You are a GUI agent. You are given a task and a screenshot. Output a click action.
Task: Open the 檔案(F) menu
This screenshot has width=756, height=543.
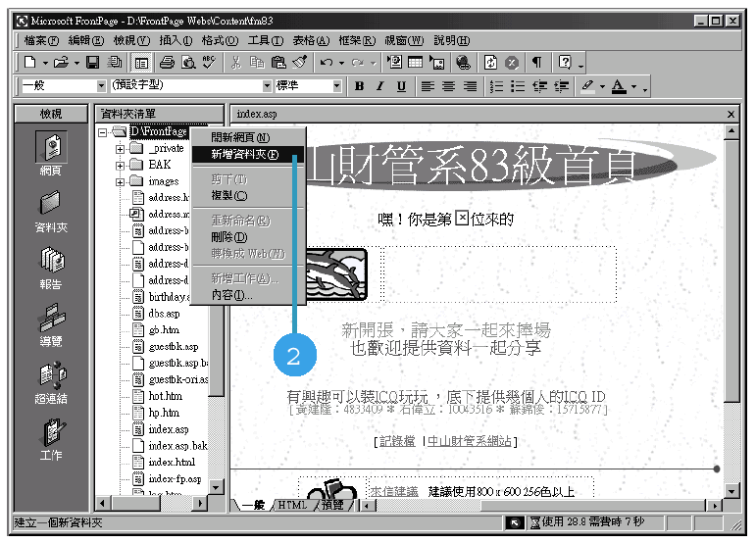[41, 40]
